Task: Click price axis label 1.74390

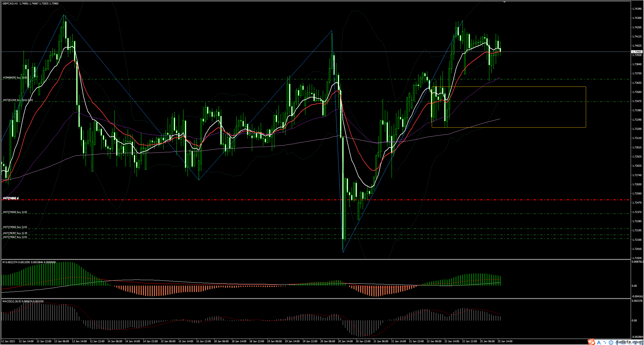Action: pos(637,9)
